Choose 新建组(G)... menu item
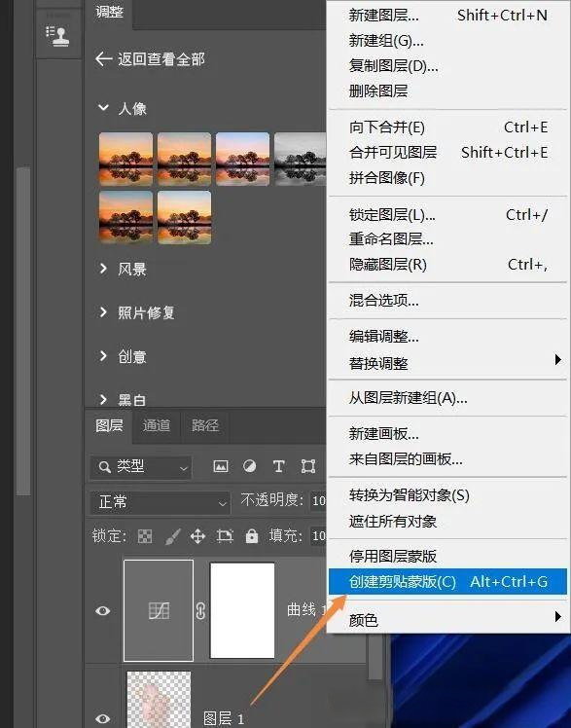Viewport: 571px width, 728px height. tap(447, 41)
